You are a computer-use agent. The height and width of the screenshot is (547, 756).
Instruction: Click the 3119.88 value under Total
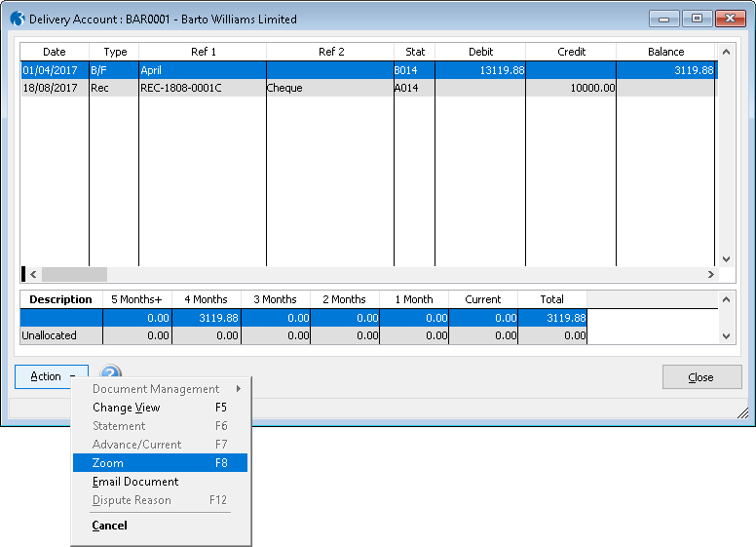552,318
